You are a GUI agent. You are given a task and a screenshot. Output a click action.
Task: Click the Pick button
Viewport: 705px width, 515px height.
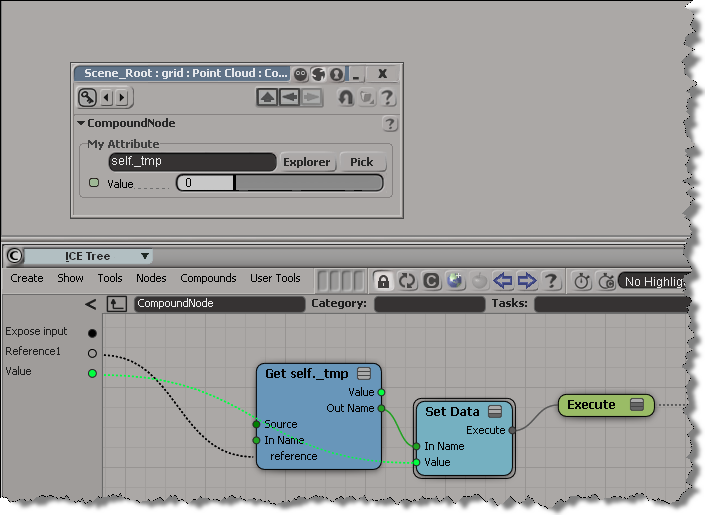pos(361,162)
